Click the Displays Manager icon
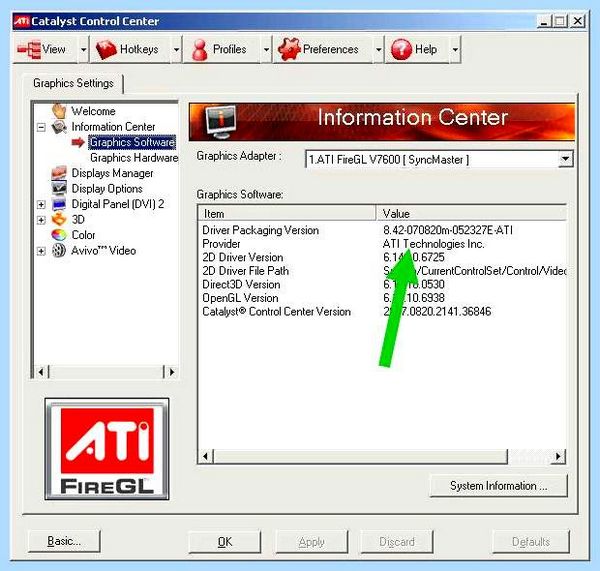Screen dimensions: 600x571 [59, 173]
